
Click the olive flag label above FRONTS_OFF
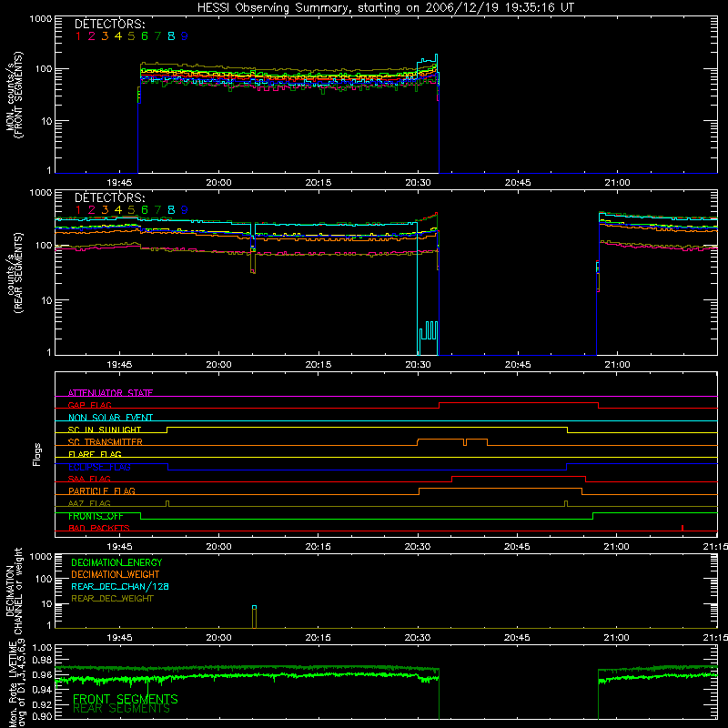[89, 503]
